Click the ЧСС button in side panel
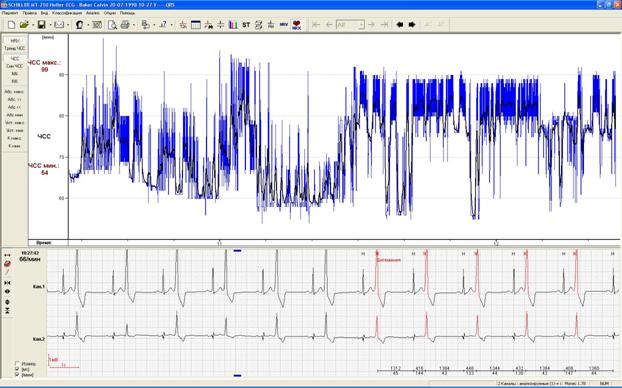 click(x=15, y=59)
